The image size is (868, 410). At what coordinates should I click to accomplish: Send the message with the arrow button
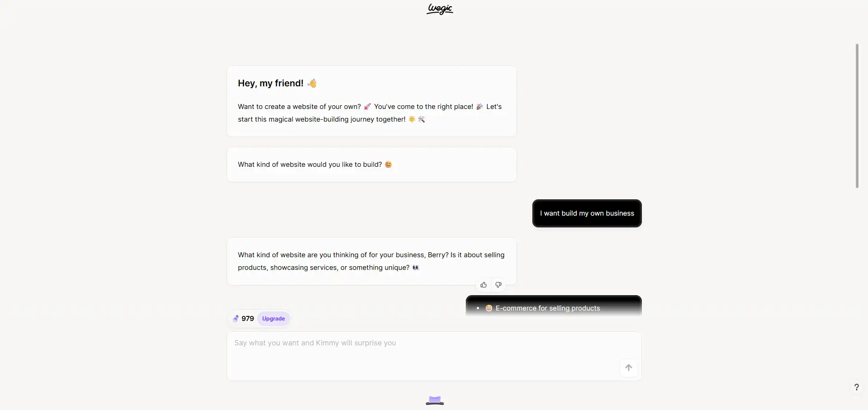628,368
